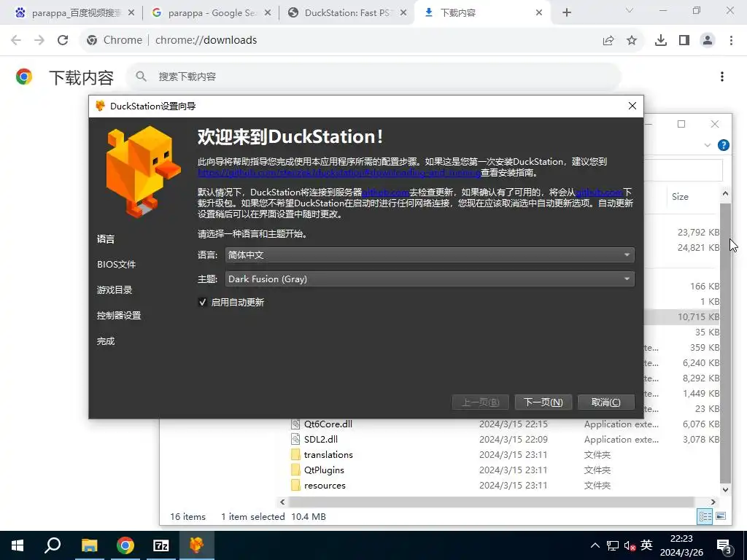Click the 取消(C) button in the wizard
Screen dimensions: 747x560
pyautogui.click(x=605, y=402)
